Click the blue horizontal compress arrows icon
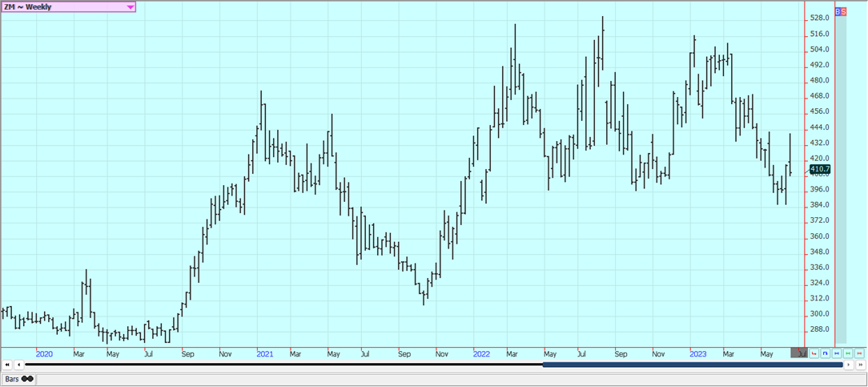 837,353
